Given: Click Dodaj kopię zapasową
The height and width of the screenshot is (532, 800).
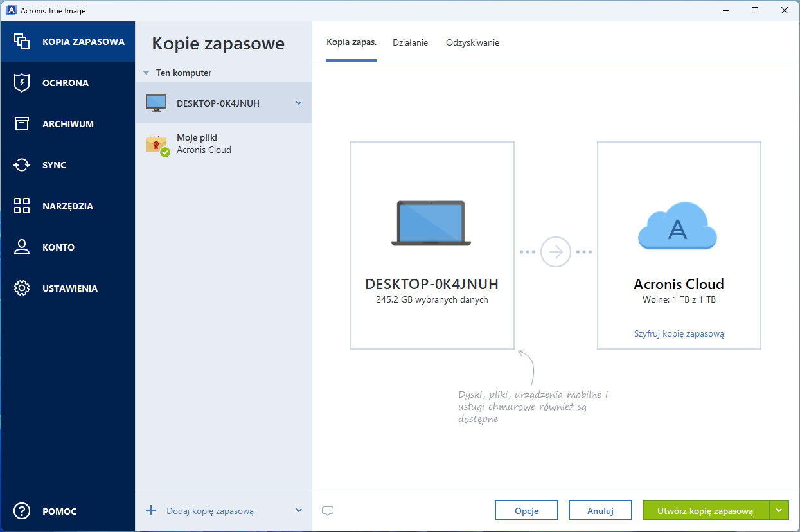Looking at the screenshot, I should tap(210, 511).
